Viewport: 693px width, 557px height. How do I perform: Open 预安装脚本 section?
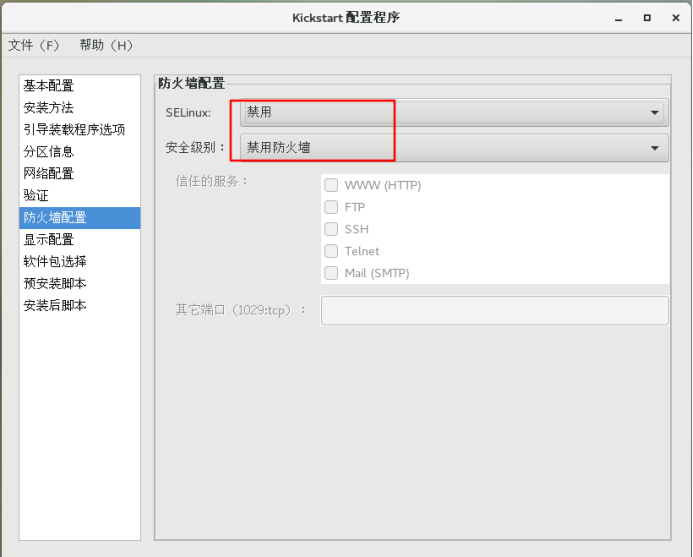[x=80, y=283]
